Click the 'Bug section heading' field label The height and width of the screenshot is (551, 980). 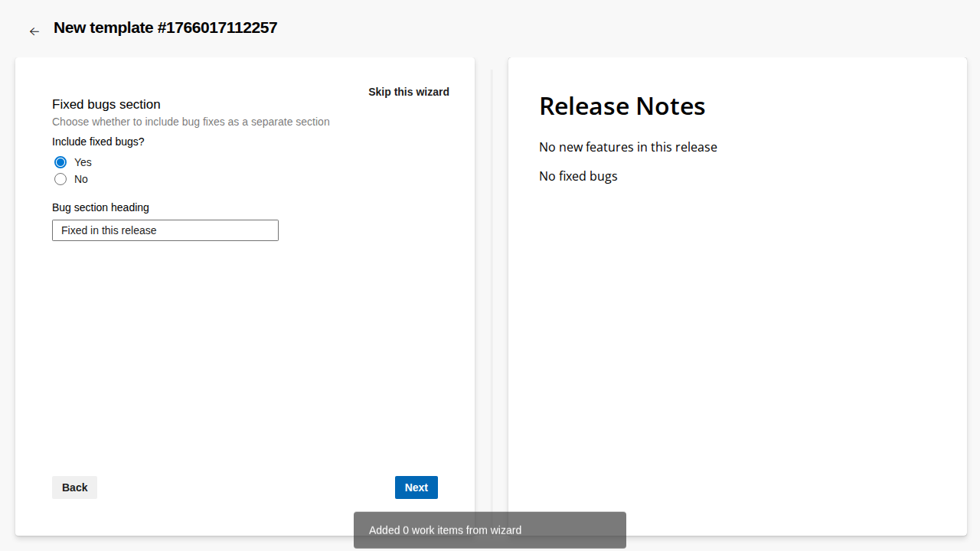[100, 207]
